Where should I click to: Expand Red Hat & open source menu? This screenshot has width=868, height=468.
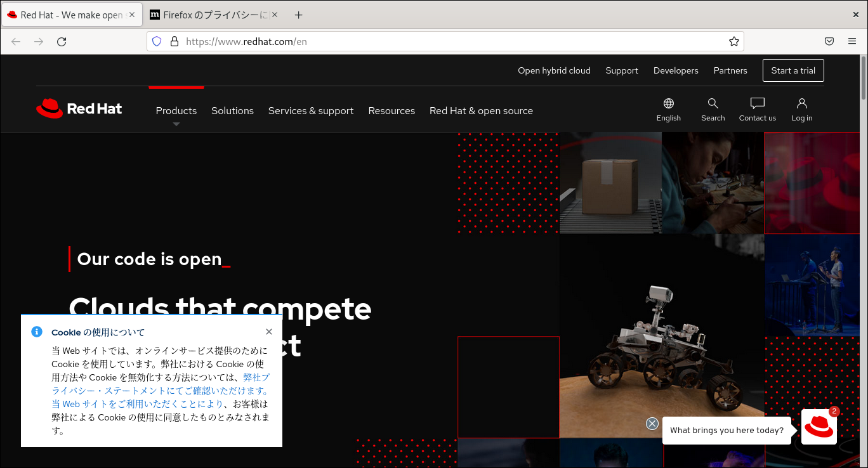(x=481, y=110)
